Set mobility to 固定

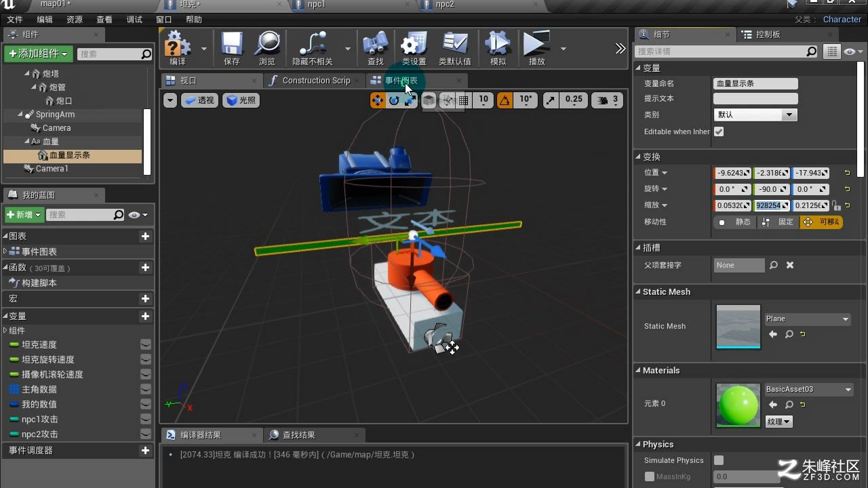click(x=778, y=222)
